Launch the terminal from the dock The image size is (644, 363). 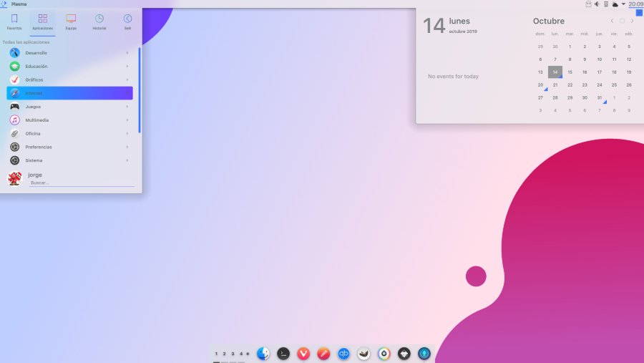283,354
